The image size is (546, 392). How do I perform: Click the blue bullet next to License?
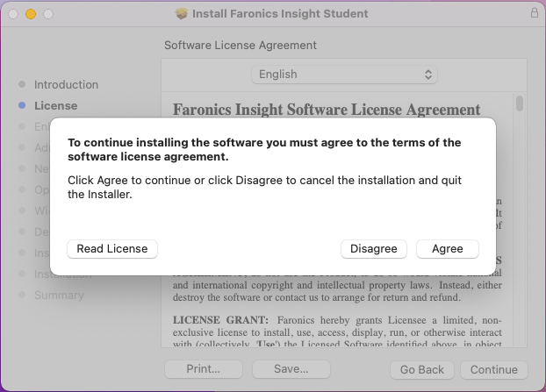[x=22, y=106]
